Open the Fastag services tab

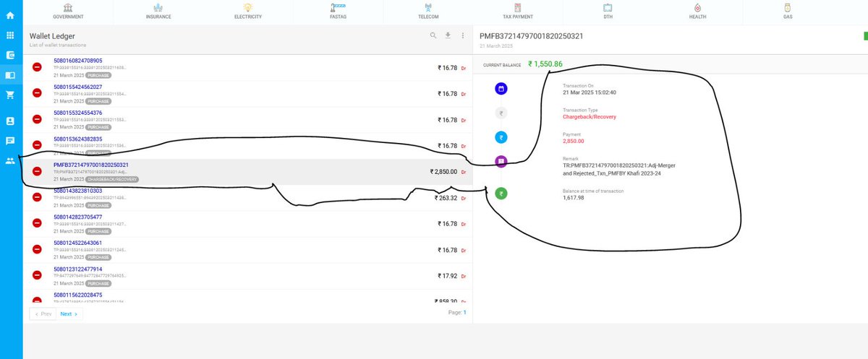338,11
